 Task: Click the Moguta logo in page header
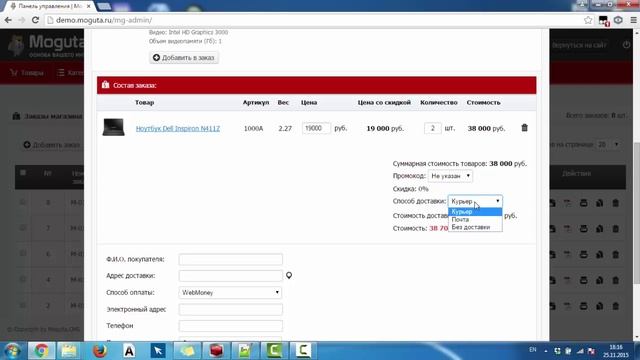click(x=46, y=46)
